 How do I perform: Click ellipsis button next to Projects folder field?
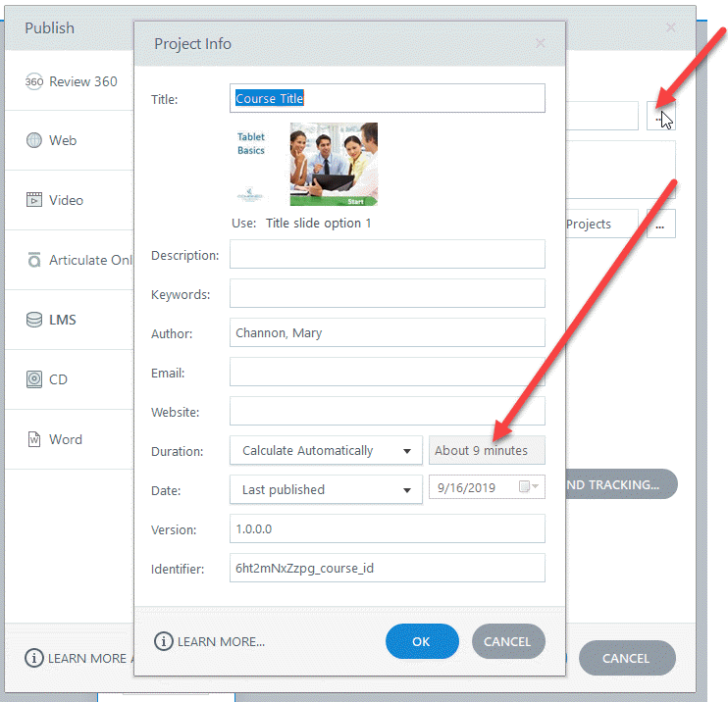point(660,224)
